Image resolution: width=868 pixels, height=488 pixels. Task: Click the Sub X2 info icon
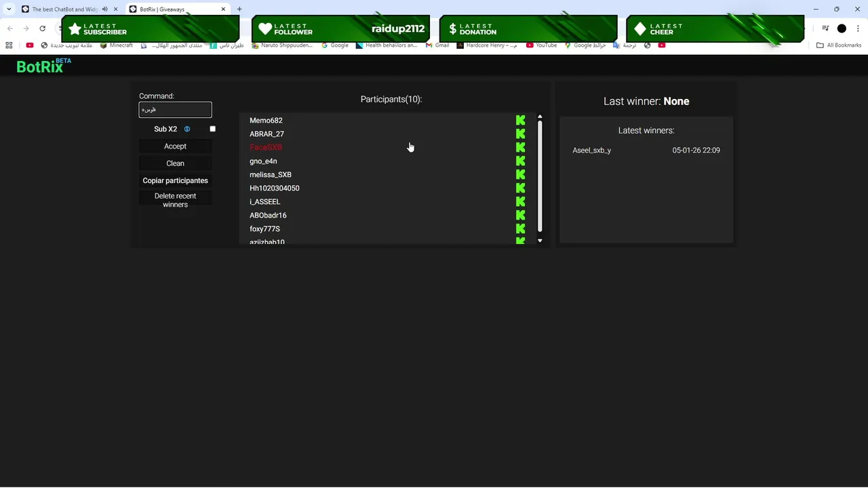187,129
